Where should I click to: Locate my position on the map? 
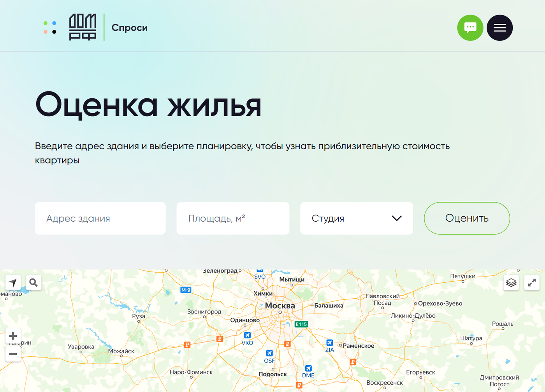pyautogui.click(x=13, y=282)
